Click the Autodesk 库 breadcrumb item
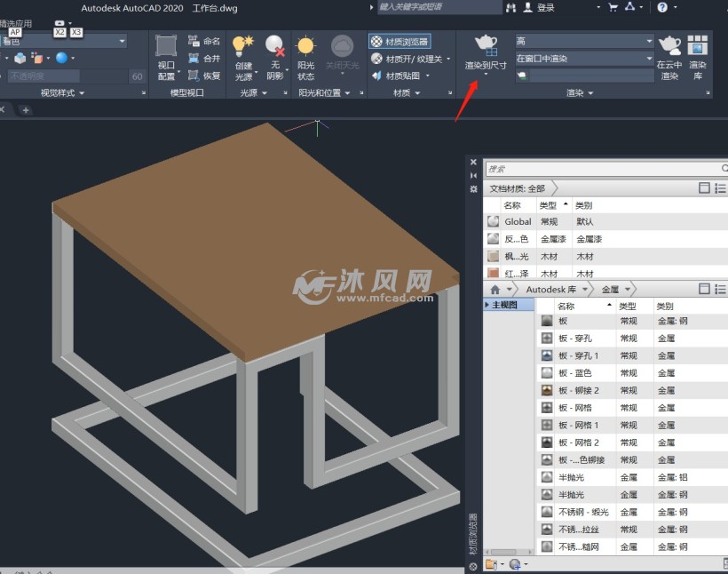Viewport: 728px width, 574px height. (x=550, y=290)
